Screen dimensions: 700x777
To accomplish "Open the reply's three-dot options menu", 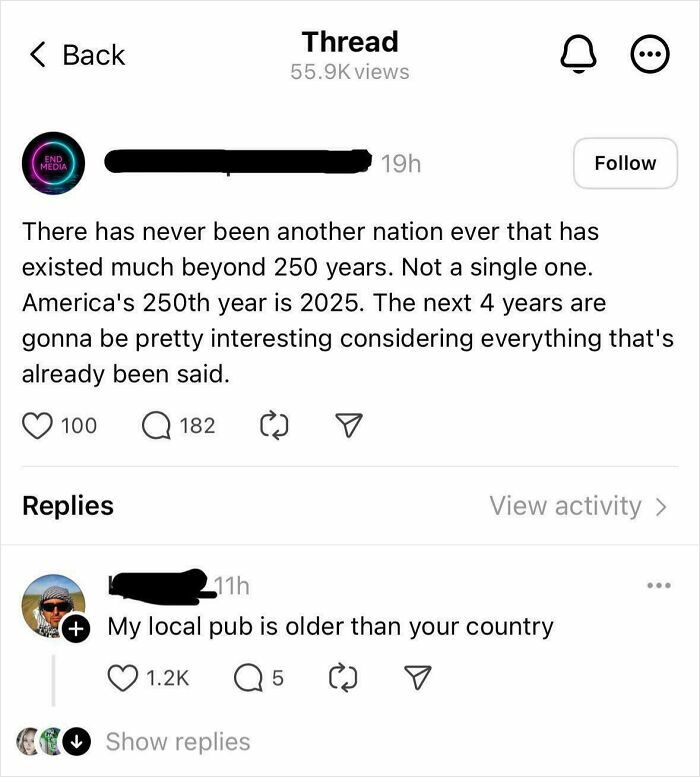I will pos(659,585).
